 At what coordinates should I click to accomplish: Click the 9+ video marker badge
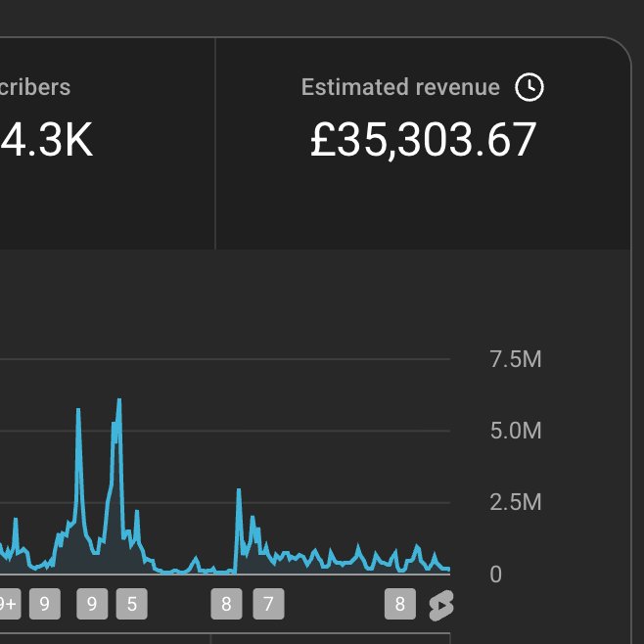tap(9, 604)
